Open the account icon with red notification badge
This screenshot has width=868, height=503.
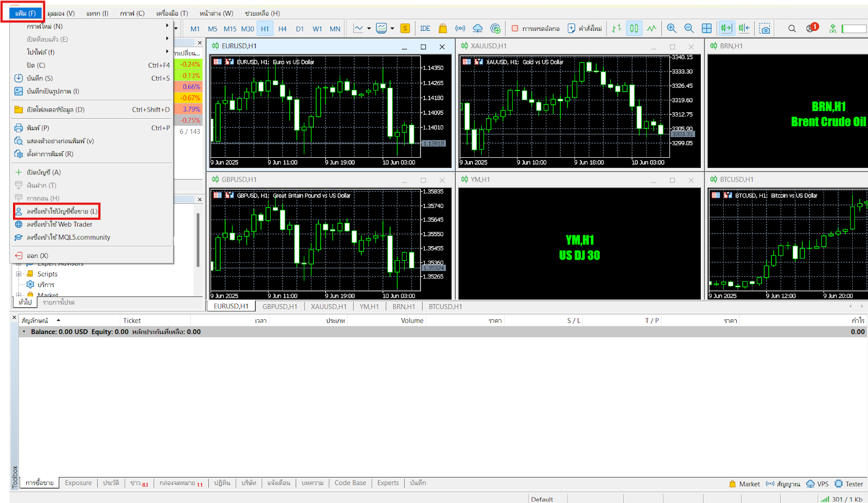click(x=812, y=28)
